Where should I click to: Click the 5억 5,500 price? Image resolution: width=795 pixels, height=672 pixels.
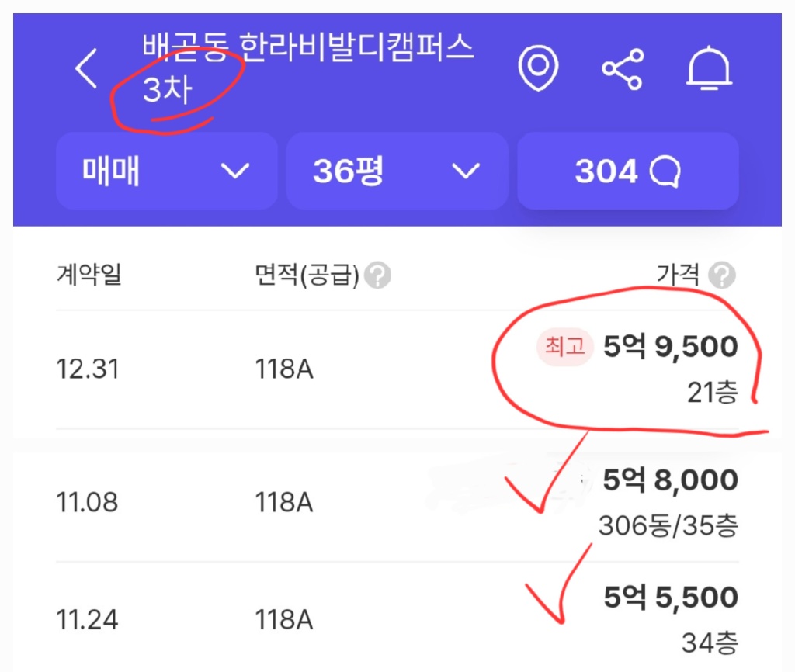(x=670, y=598)
